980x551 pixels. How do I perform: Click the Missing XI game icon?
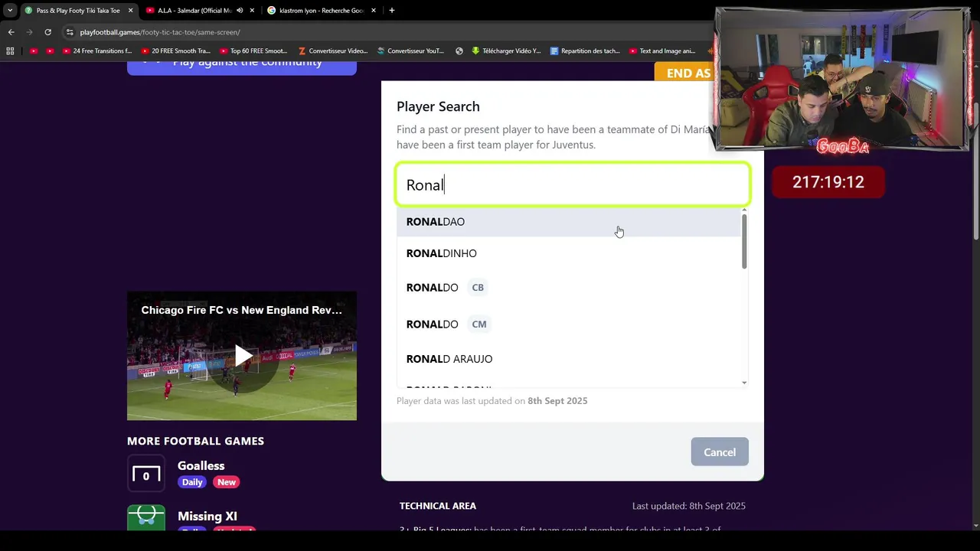coord(146,517)
